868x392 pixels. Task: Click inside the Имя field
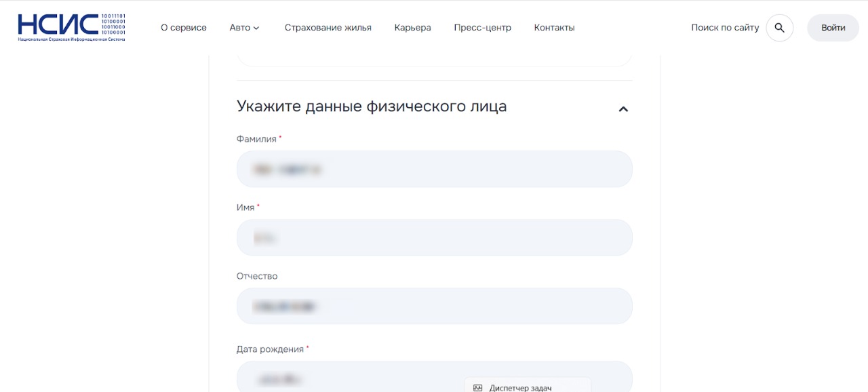coord(434,237)
